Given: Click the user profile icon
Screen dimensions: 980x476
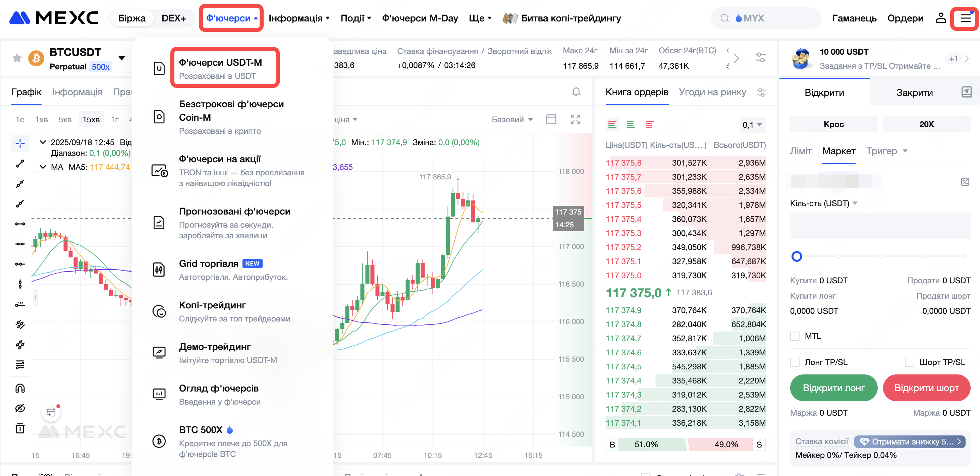Looking at the screenshot, I should [940, 18].
